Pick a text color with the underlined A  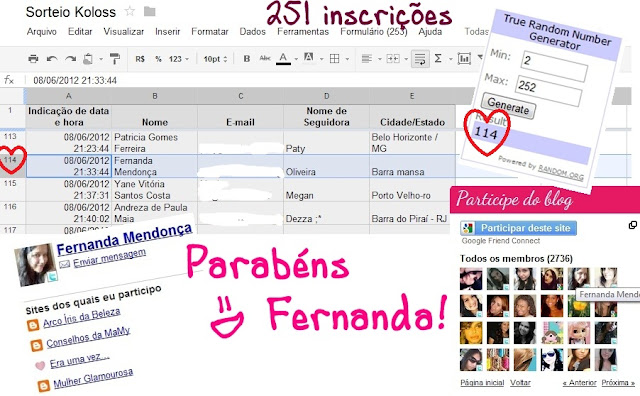(283, 59)
